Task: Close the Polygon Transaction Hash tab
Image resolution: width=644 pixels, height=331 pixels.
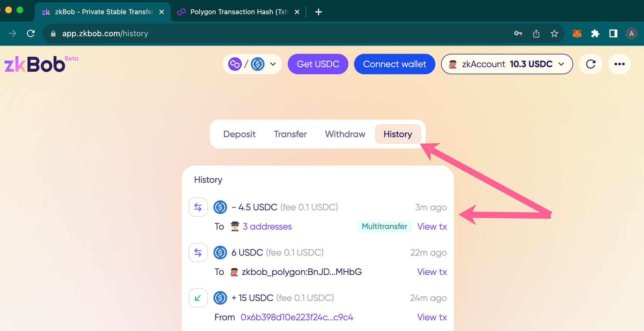Action: coord(297,12)
